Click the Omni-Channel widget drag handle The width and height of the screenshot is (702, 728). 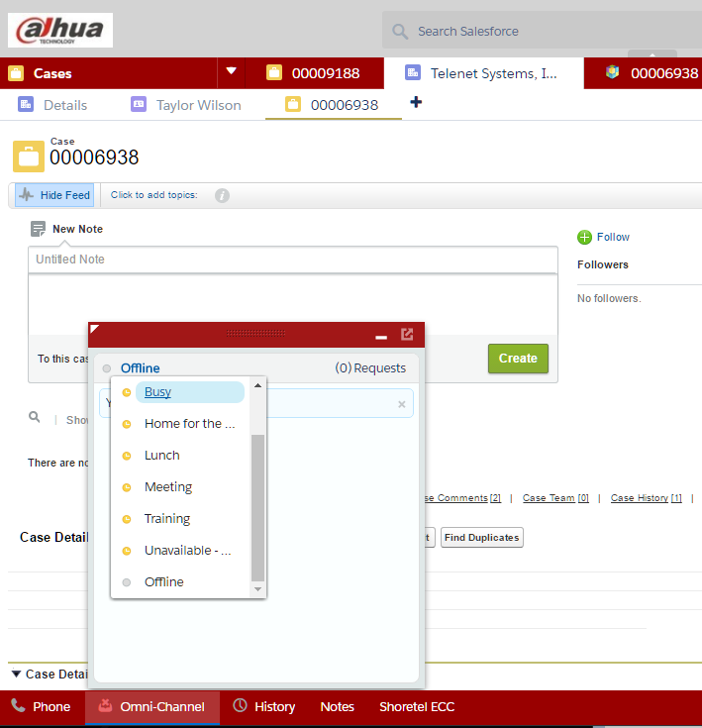pos(255,334)
